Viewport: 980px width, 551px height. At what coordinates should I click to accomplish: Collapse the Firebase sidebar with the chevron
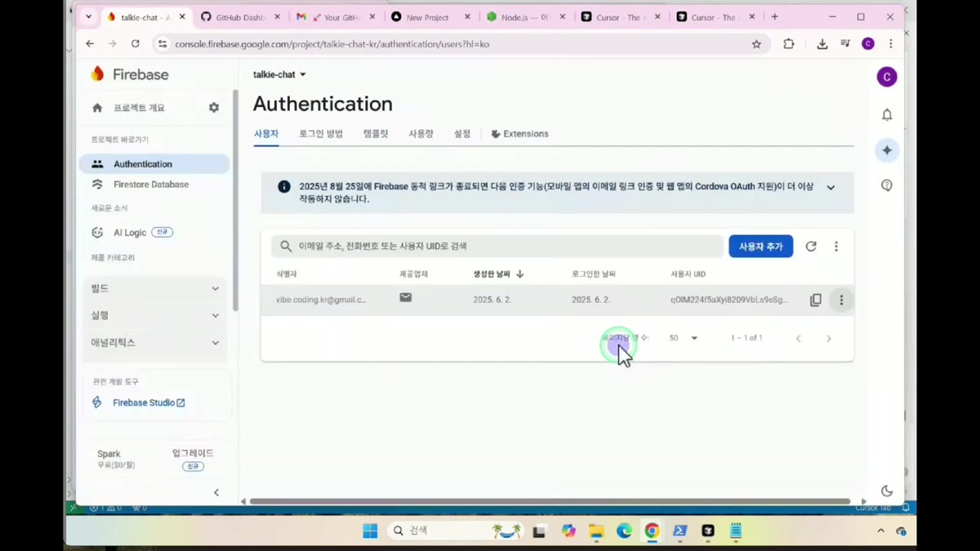[x=216, y=492]
